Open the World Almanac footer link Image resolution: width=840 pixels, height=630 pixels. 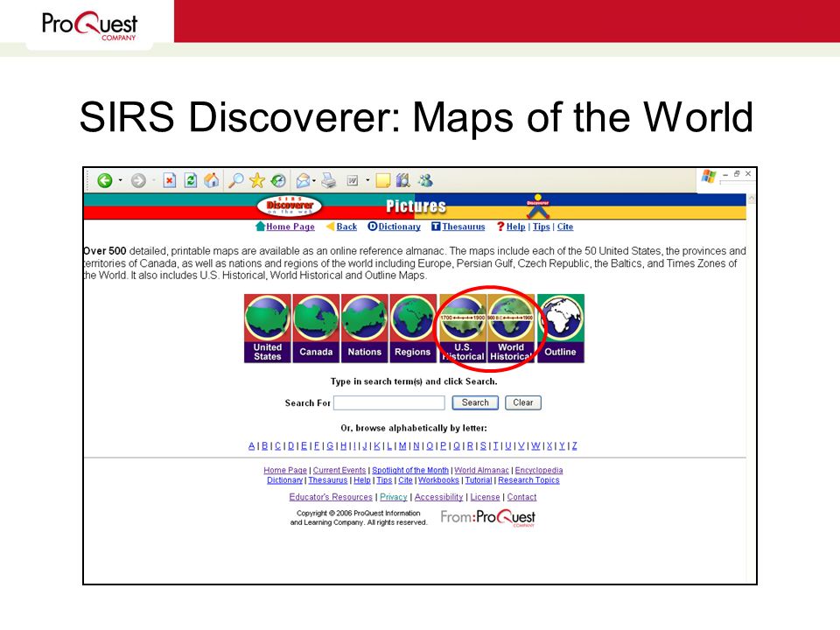pos(481,471)
